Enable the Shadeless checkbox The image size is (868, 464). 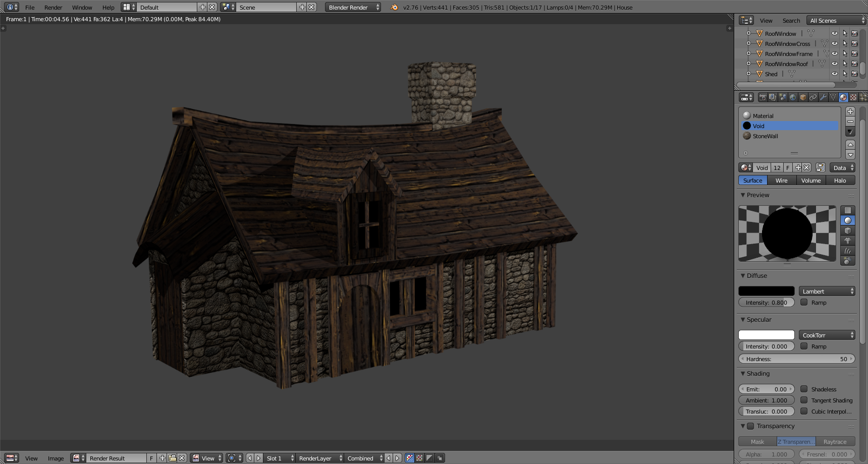pos(804,389)
